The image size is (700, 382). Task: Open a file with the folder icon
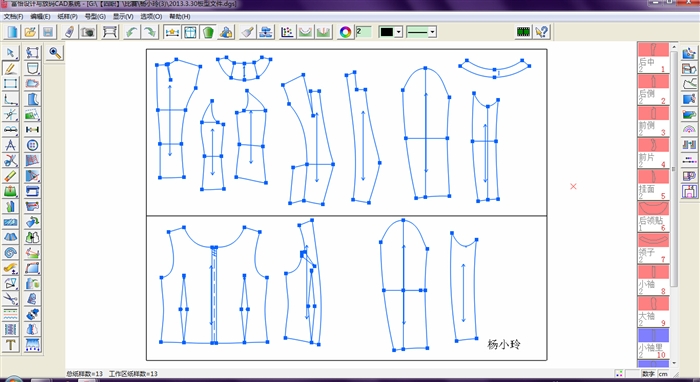30,32
